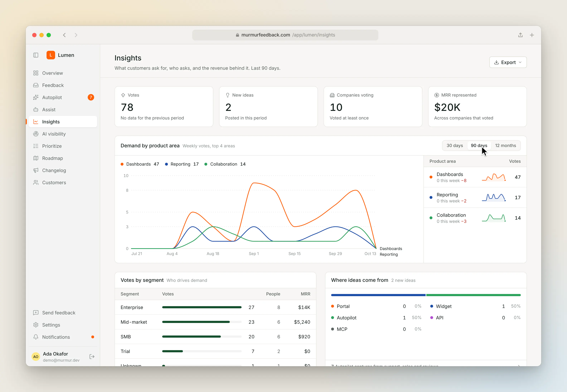Open Roadmap map icon in sidebar
Screen dimensions: 567x392
coord(36,158)
